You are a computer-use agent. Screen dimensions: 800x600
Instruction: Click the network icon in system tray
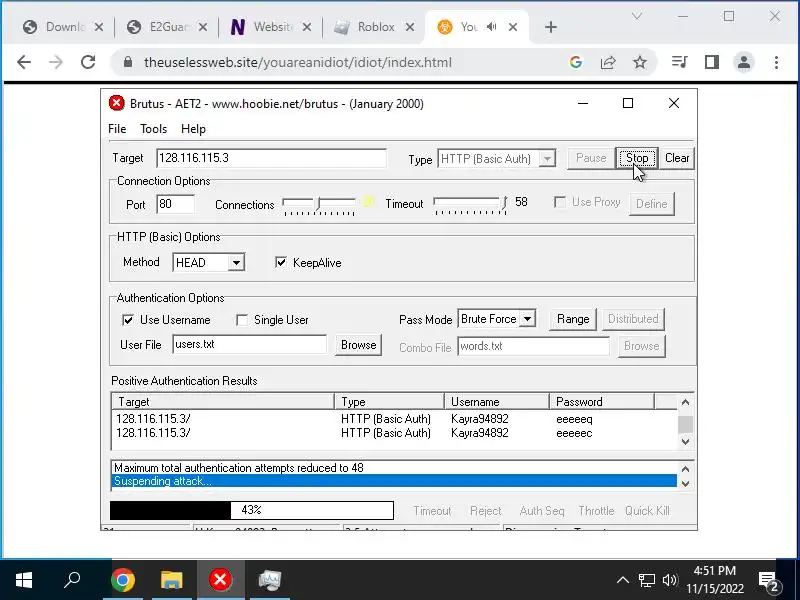point(646,580)
